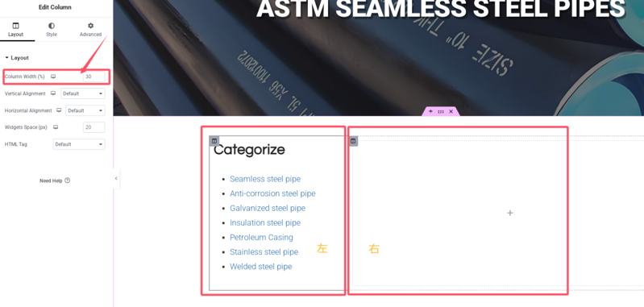The width and height of the screenshot is (644, 307).
Task: Collapse the editor panel with arrow handle
Action: click(116, 179)
